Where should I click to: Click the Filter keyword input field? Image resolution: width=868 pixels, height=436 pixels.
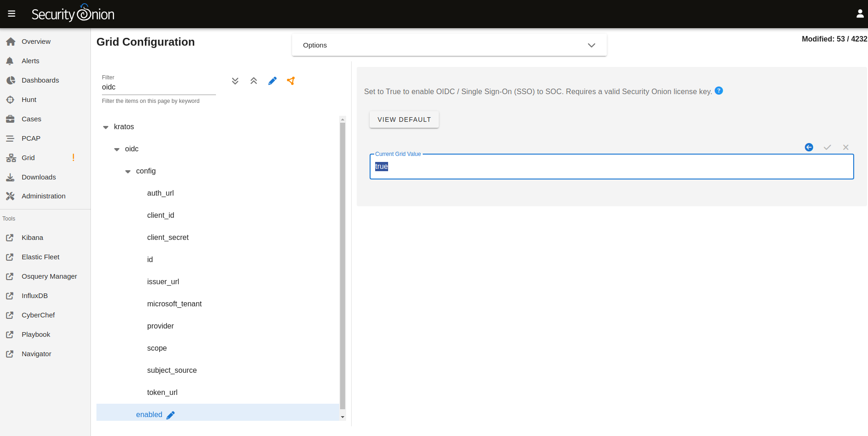point(158,87)
